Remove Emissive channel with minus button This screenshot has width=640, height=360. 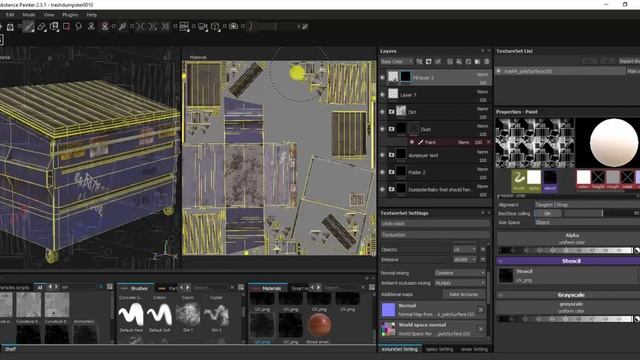pyautogui.click(x=483, y=260)
